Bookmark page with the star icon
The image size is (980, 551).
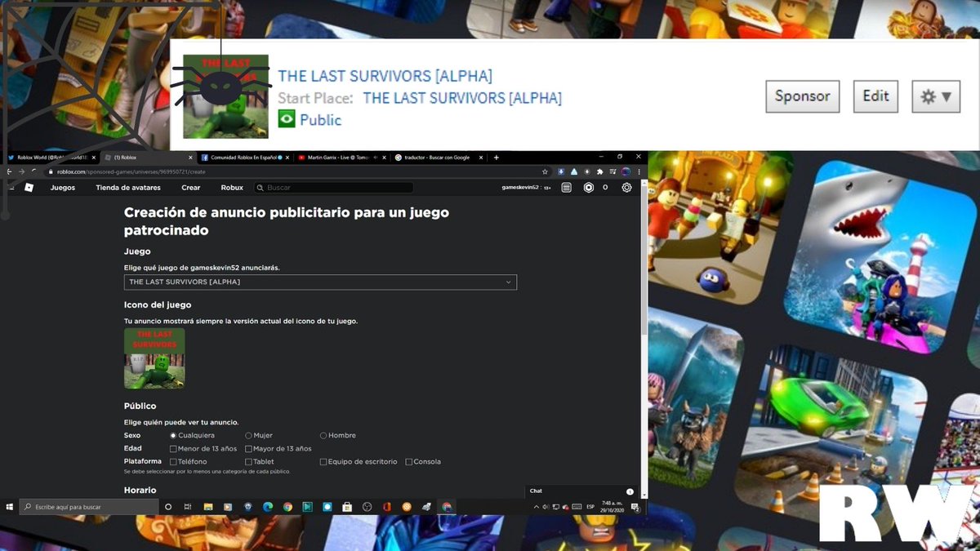coord(545,171)
